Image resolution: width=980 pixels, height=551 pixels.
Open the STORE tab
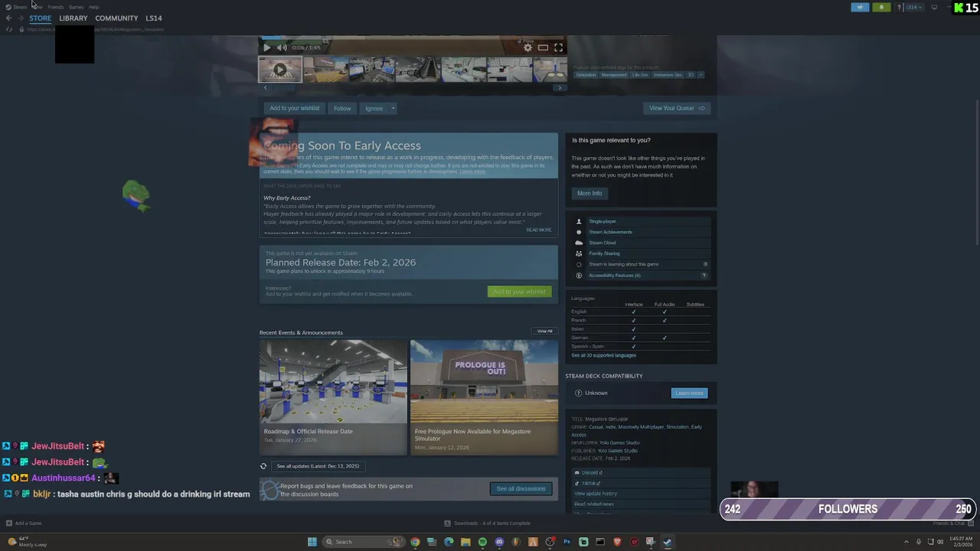coord(40,18)
